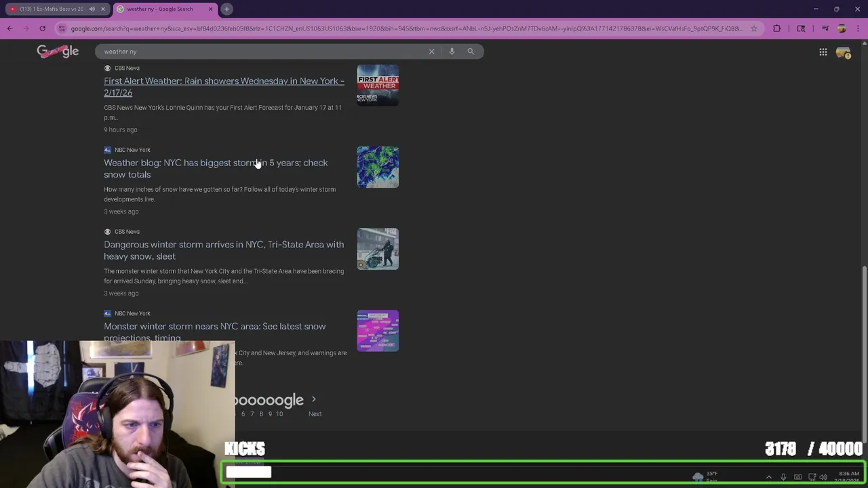Open the taskbar microphone icon
The image size is (868, 488).
tap(783, 477)
